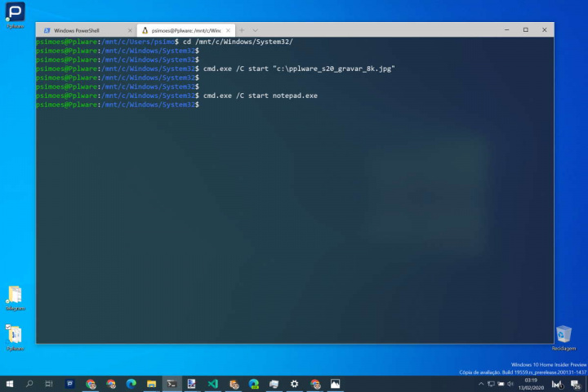This screenshot has width=588, height=392.
Task: Open File Explorer from the taskbar
Action: click(x=151, y=384)
